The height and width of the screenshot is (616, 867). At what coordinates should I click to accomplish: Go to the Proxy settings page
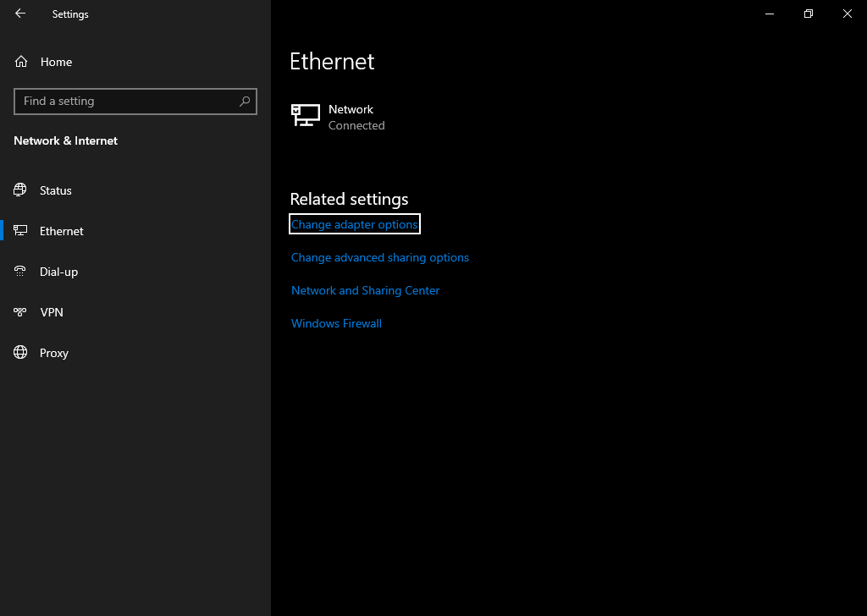54,353
